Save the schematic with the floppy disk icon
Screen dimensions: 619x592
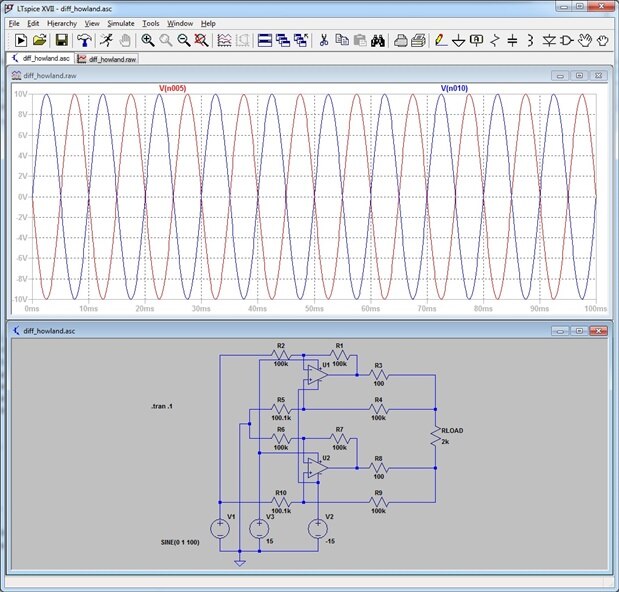point(62,40)
